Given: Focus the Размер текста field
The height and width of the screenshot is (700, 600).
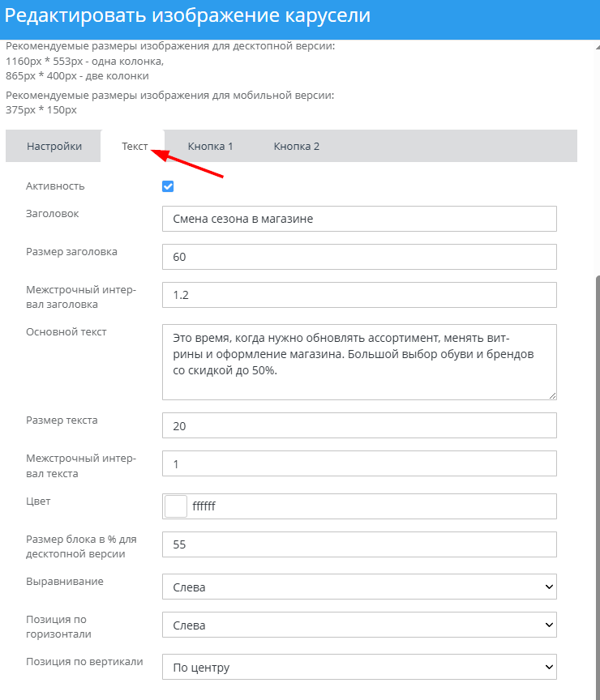Looking at the screenshot, I should 359,425.
